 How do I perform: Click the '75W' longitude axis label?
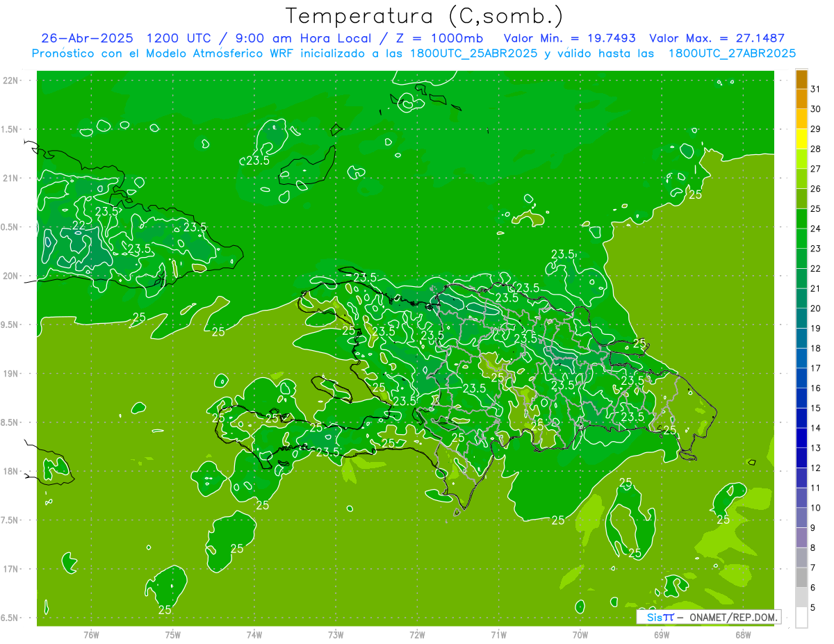click(173, 634)
